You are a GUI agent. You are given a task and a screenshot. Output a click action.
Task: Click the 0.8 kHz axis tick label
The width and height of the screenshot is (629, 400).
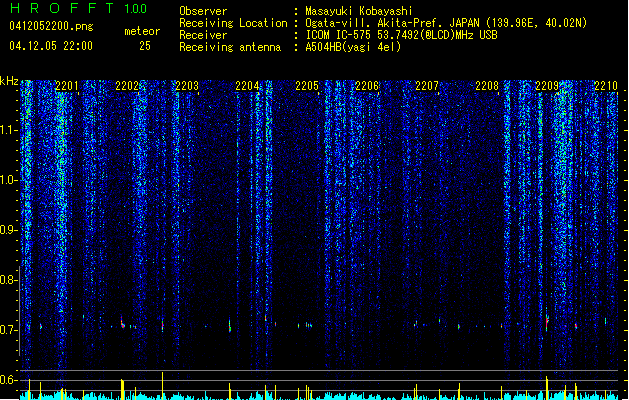[8, 280]
